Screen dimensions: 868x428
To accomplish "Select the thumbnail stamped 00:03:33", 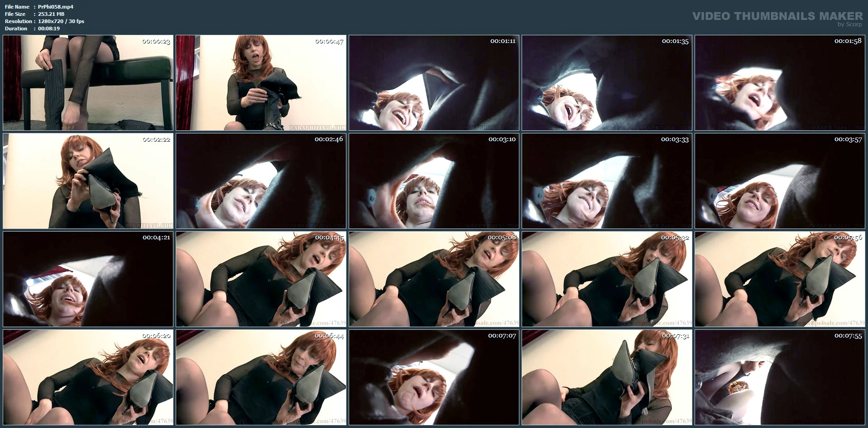I will coord(607,181).
